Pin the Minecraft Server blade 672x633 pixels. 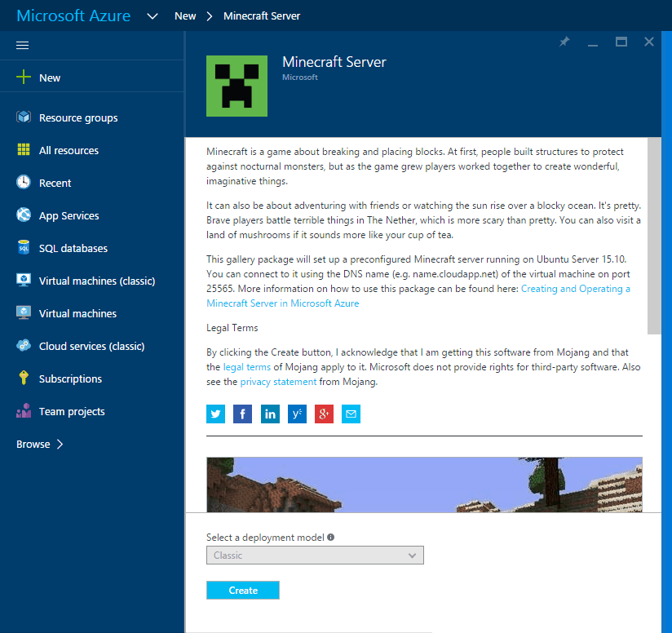564,42
